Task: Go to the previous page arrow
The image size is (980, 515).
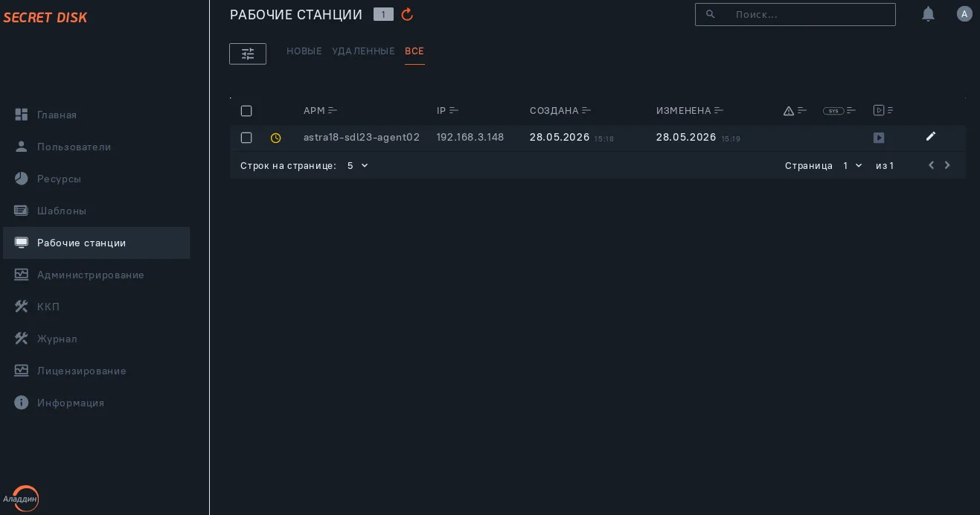Action: coord(931,165)
